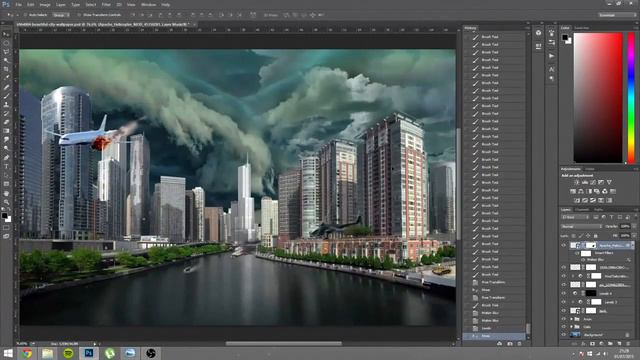Select the Brush tool in the toolbox
Viewport: 640px width, 360px height.
[x=6, y=96]
